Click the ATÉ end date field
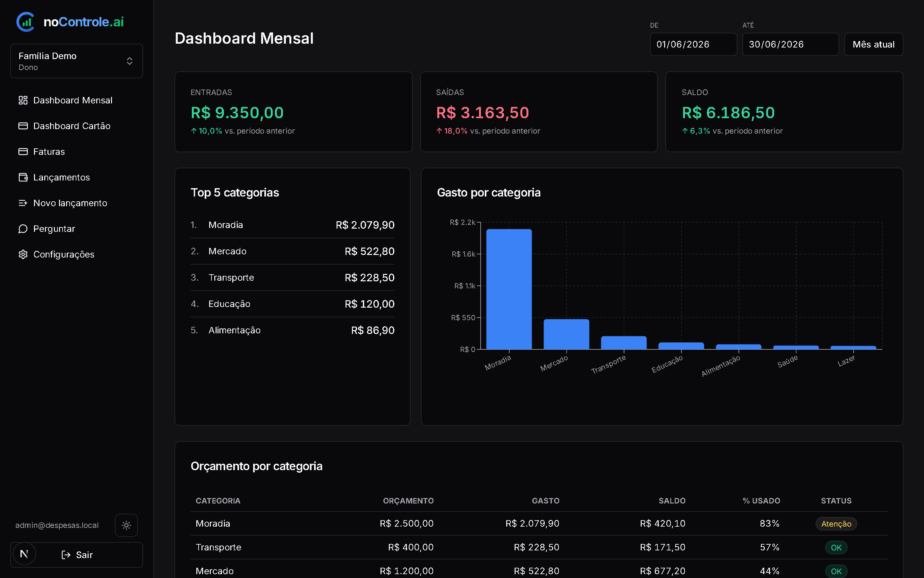This screenshot has height=578, width=924. [x=790, y=44]
